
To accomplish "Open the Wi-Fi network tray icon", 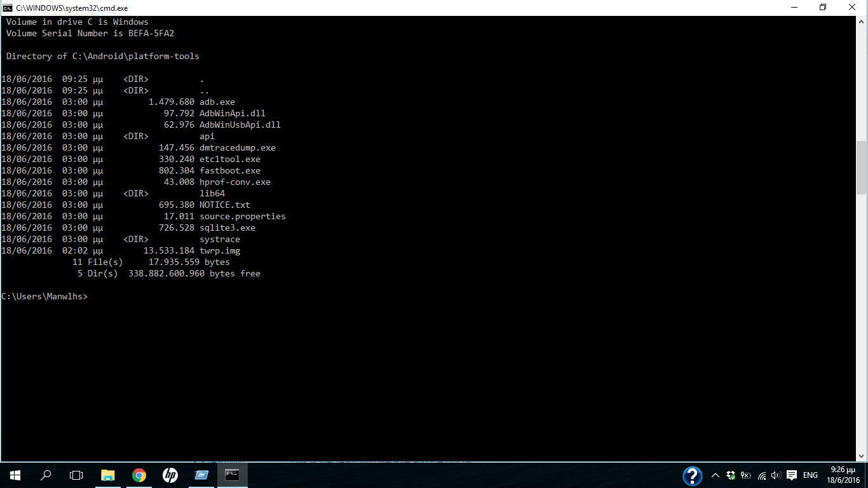I will click(762, 475).
